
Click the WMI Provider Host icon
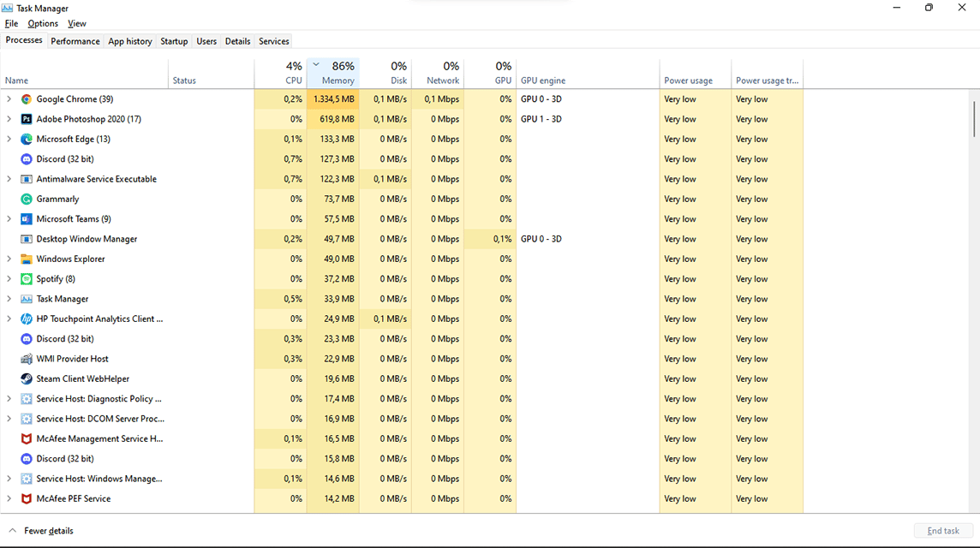tap(27, 360)
